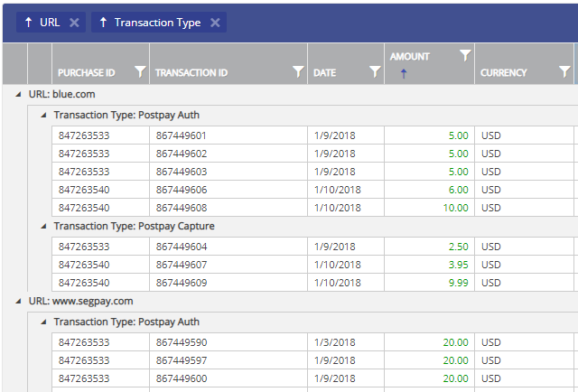
Task: Sort by Purchase ID column header
Action: click(87, 72)
